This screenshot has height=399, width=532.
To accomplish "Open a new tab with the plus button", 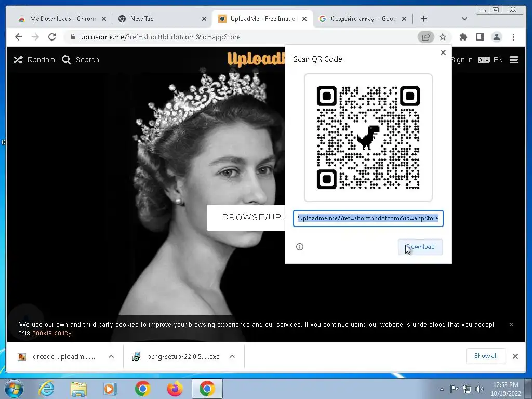I will (x=424, y=19).
